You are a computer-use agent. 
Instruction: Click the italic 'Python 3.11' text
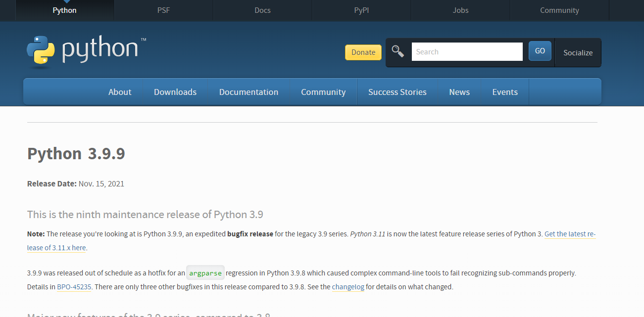[368, 234]
